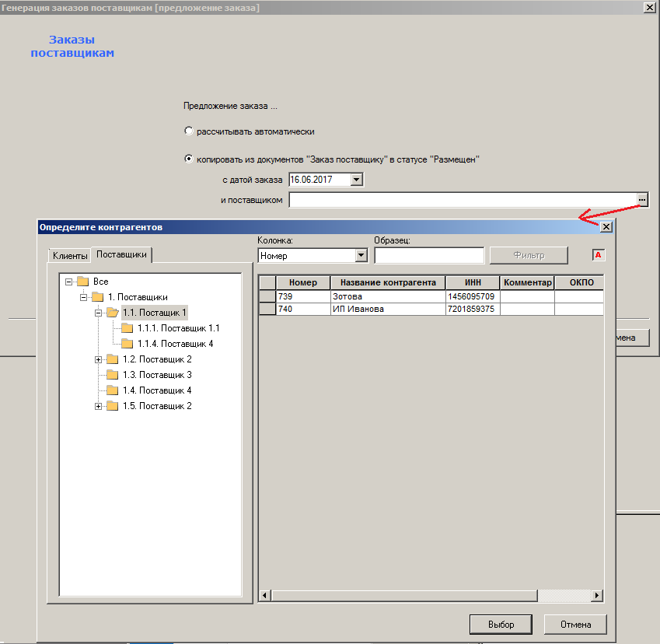Collapse the 1.1. Постащик 1 node
The image size is (660, 644).
click(x=98, y=313)
